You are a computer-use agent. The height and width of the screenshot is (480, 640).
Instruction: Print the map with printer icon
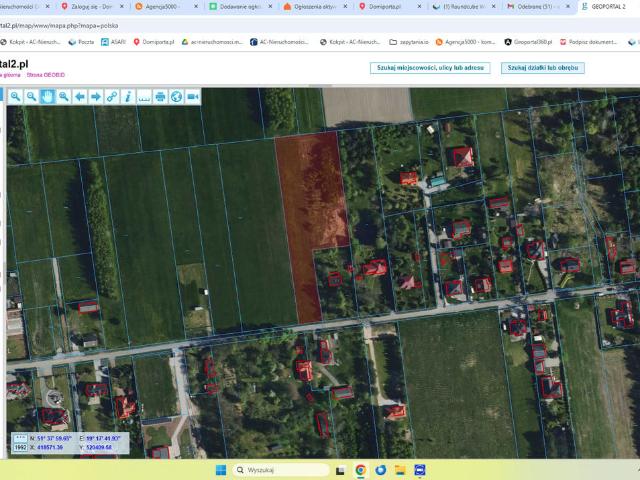click(160, 97)
